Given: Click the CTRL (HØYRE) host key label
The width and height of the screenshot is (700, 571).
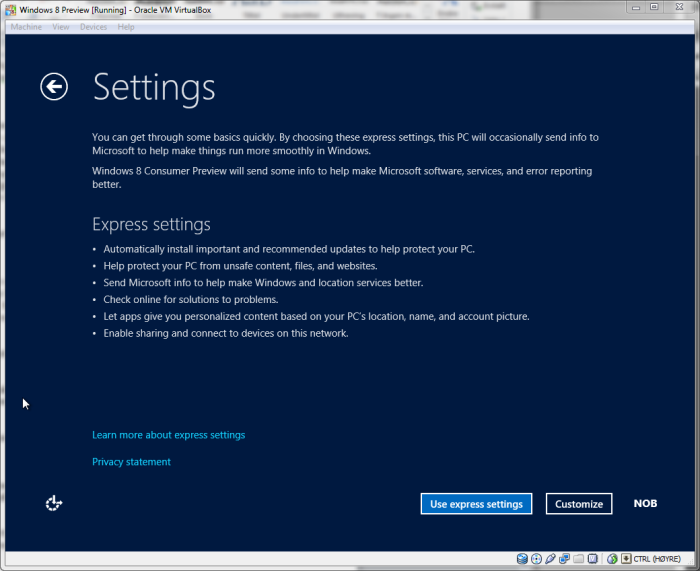Looking at the screenshot, I should [x=657, y=558].
